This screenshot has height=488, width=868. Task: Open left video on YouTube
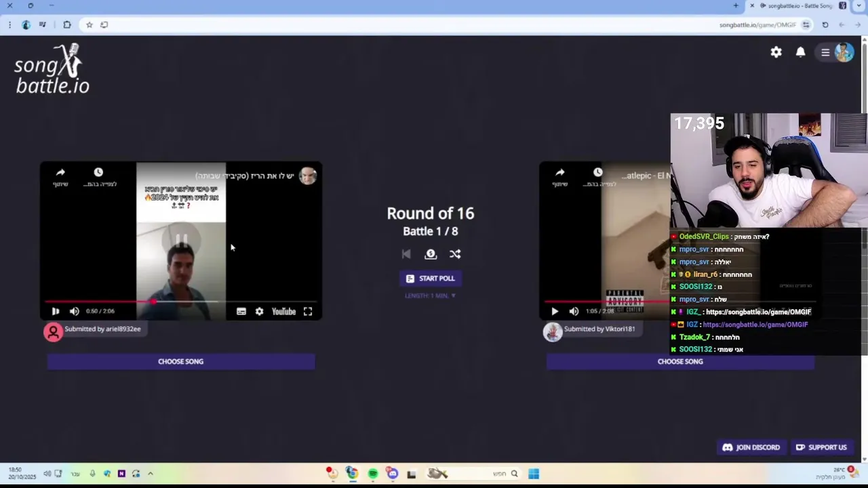coord(283,311)
